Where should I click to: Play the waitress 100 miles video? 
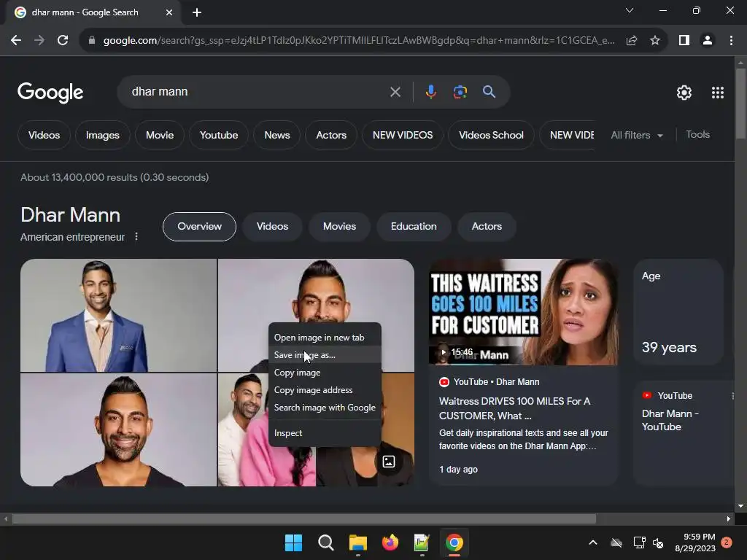[x=523, y=312]
